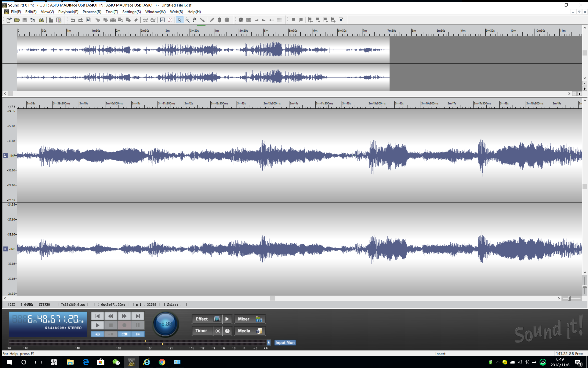Select the magnifier zoom tool
Image resolution: width=588 pixels, height=368 pixels.
[x=187, y=20]
